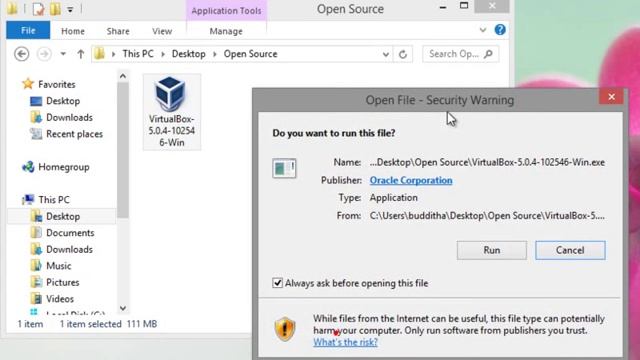The height and width of the screenshot is (360, 640).
Task: Open recent locations dropdown arrow
Action: click(63, 54)
